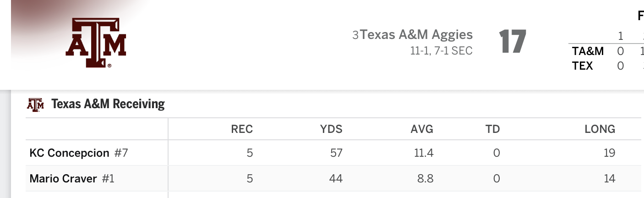Click Mario Craver's 8.8 average cell
The height and width of the screenshot is (198, 644).
[426, 178]
